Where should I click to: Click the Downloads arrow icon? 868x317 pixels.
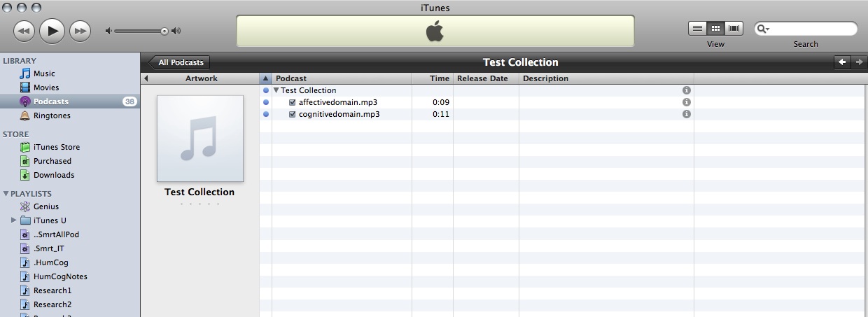coord(25,175)
